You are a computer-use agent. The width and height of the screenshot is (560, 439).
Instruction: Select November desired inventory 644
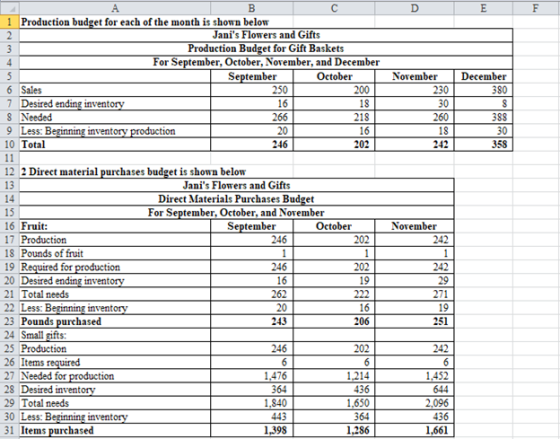[414, 389]
